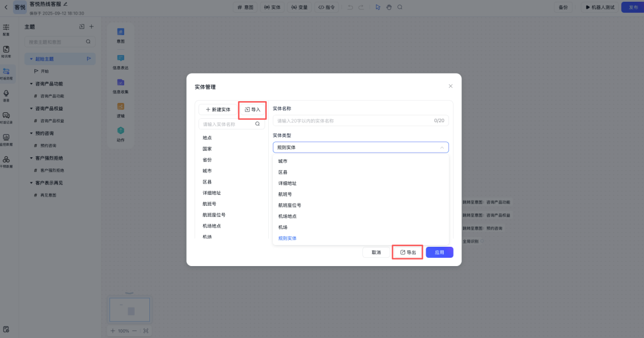Switch to the 变量 toolbar tab
This screenshot has height=338, width=644.
299,7
